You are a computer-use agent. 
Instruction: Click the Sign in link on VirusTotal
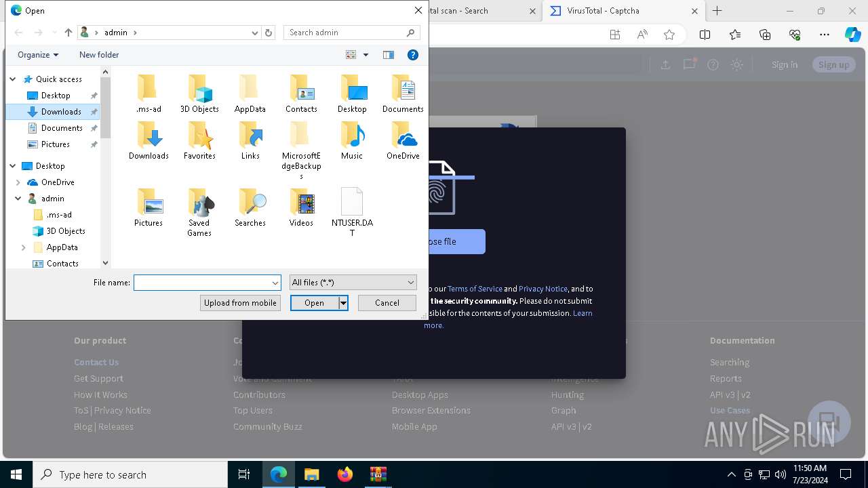point(785,65)
